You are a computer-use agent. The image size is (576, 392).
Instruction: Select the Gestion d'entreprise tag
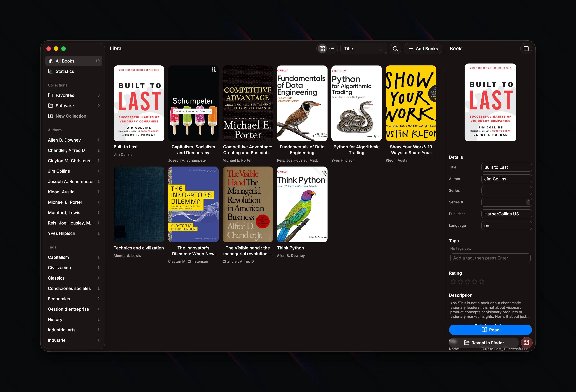[74, 309]
